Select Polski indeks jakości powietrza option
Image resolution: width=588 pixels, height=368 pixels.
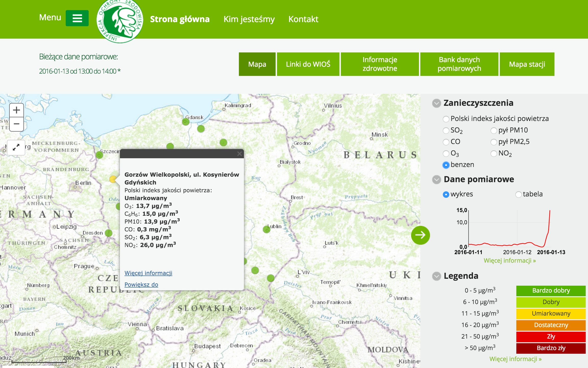click(446, 119)
